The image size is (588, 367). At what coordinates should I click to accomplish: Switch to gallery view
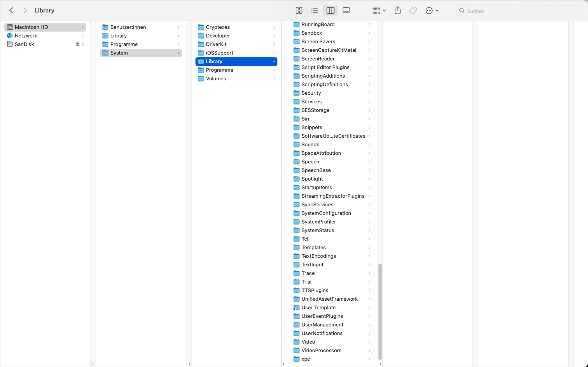click(346, 11)
